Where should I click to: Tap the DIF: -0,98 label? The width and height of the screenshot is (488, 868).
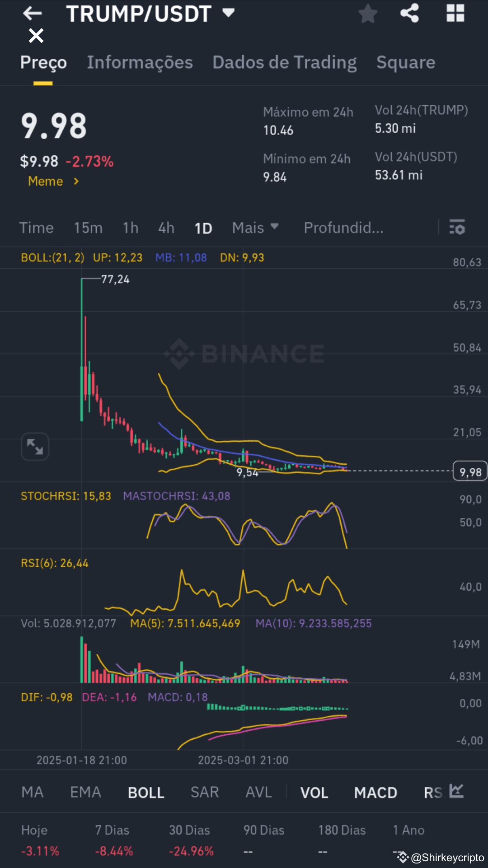(47, 697)
